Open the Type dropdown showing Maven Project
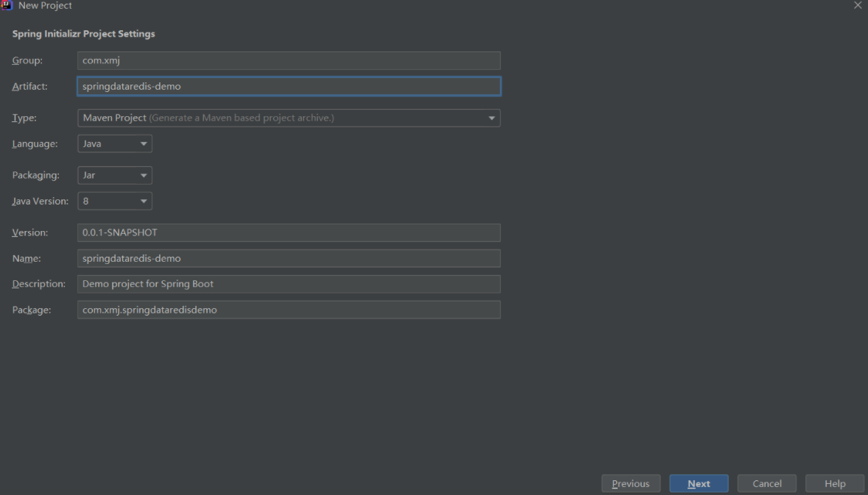The height and width of the screenshot is (495, 868). 289,118
